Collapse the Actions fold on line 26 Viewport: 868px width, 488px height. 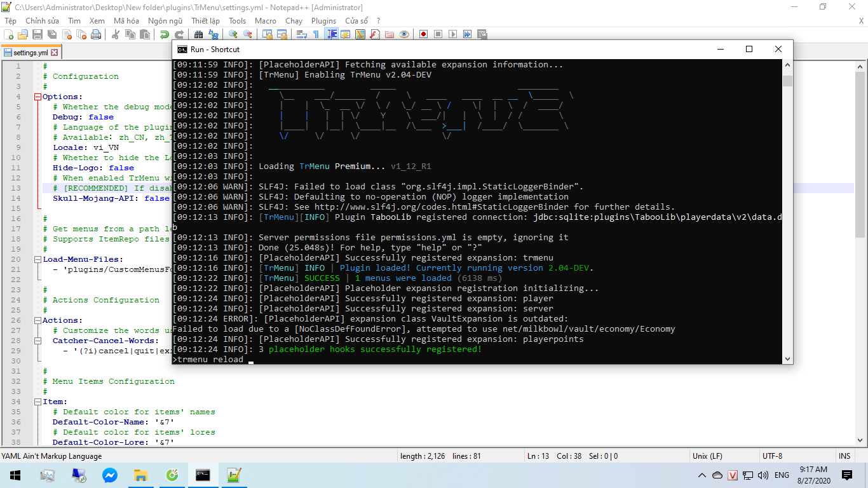(x=37, y=320)
